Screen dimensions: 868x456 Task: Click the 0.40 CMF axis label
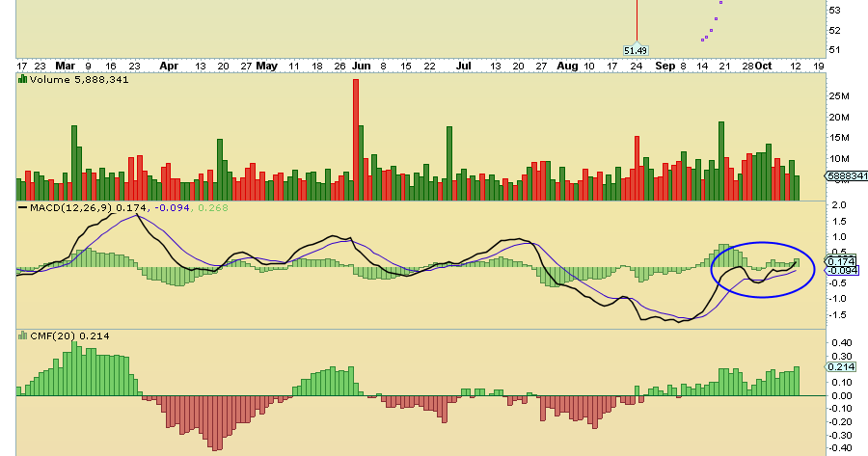(x=842, y=342)
